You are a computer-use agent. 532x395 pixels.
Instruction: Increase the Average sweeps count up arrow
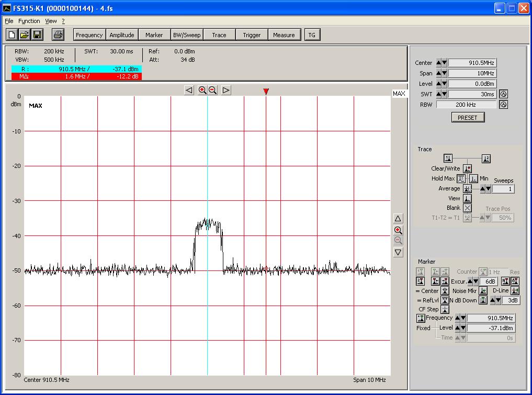[482, 189]
